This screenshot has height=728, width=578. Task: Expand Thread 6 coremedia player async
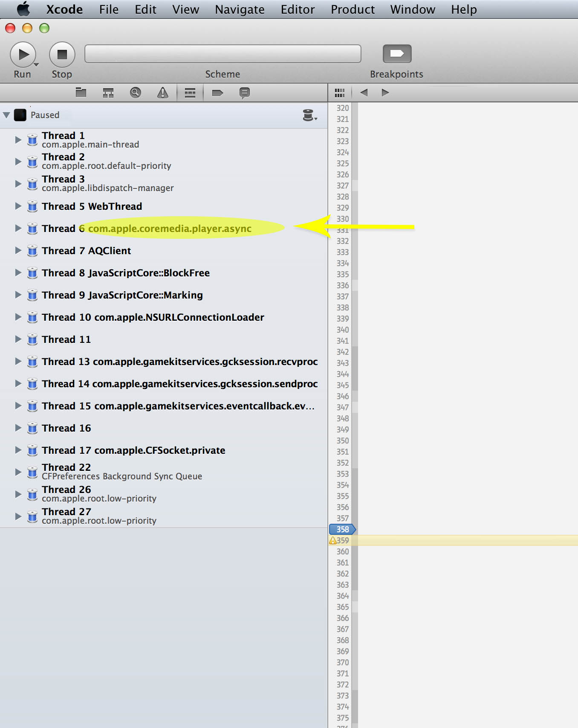pos(18,228)
